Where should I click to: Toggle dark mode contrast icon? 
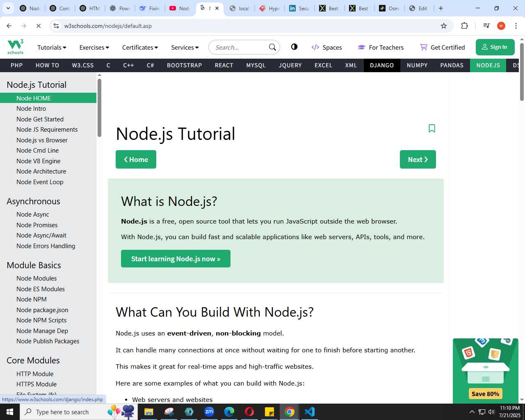[294, 47]
